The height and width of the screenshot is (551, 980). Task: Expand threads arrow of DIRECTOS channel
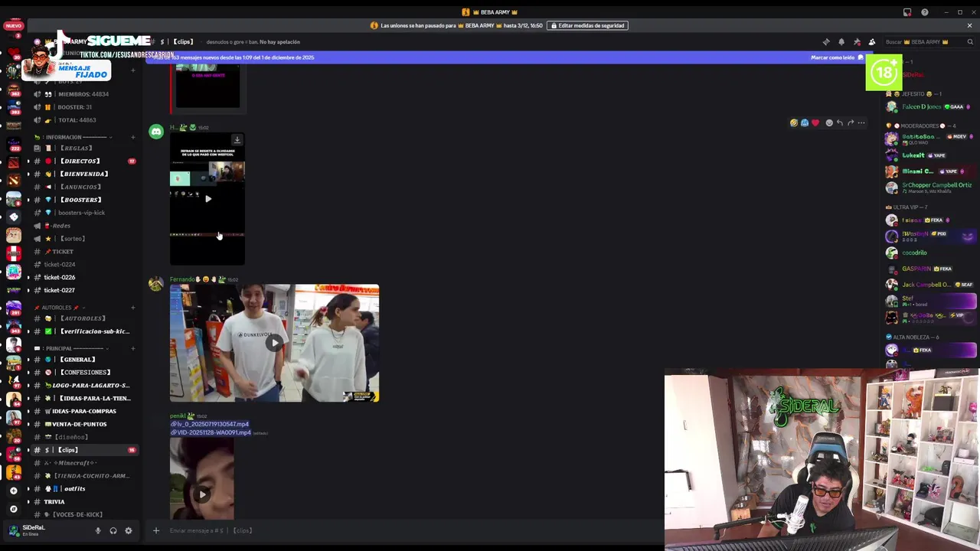pos(28,161)
